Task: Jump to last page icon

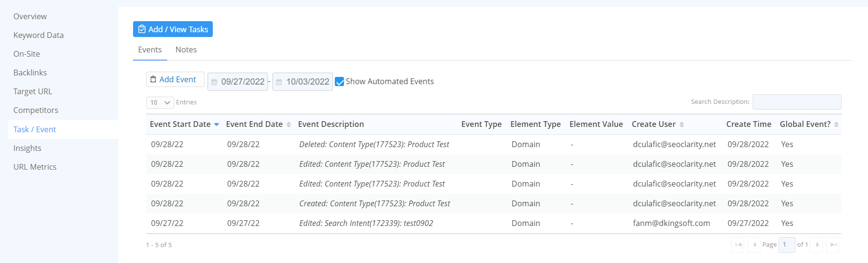Action: tap(833, 245)
